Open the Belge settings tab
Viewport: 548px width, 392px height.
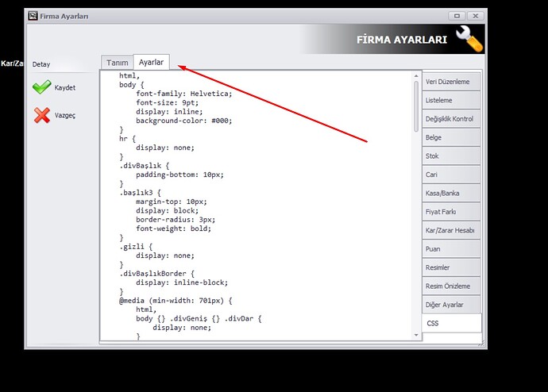point(451,137)
